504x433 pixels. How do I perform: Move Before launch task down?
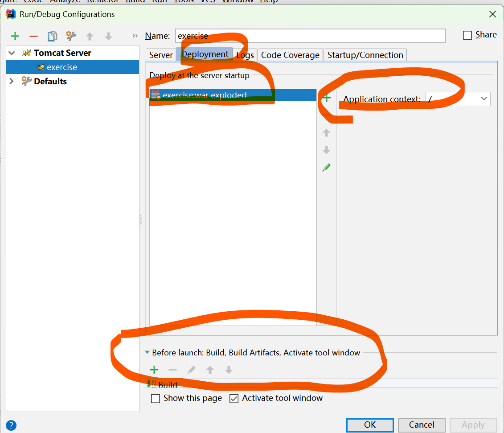click(229, 370)
